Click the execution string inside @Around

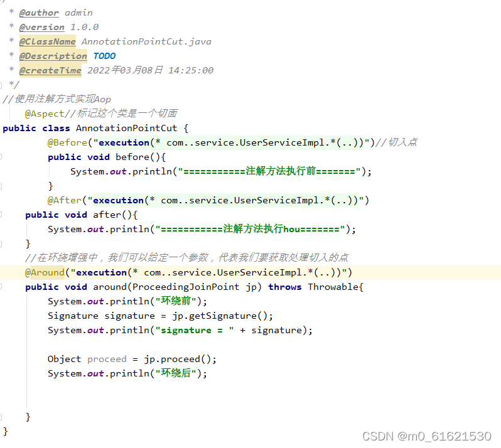coord(208,272)
